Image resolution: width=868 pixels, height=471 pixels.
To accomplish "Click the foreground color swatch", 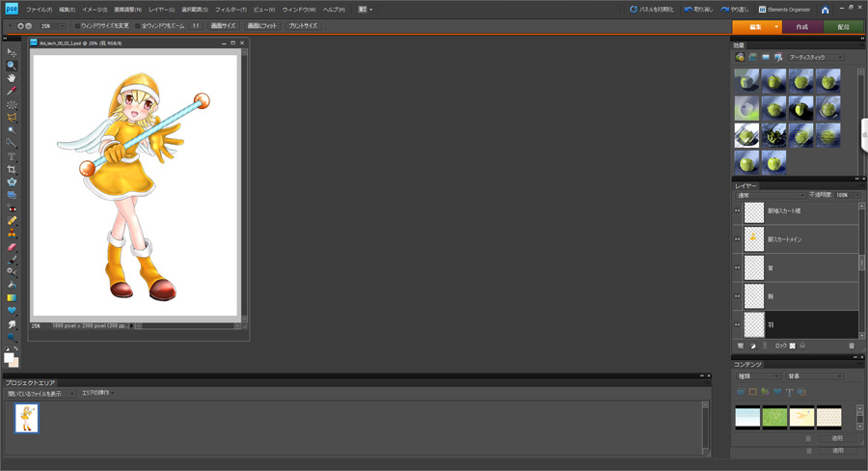I will click(x=9, y=357).
